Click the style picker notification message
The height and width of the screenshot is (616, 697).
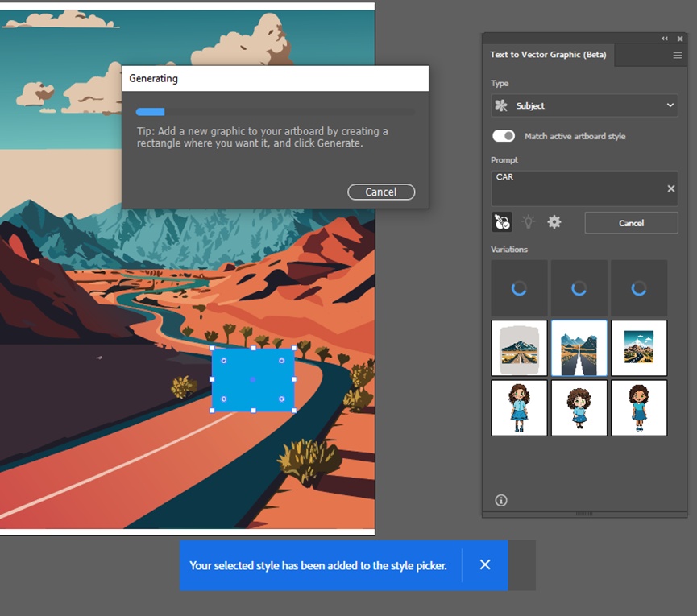[318, 565]
